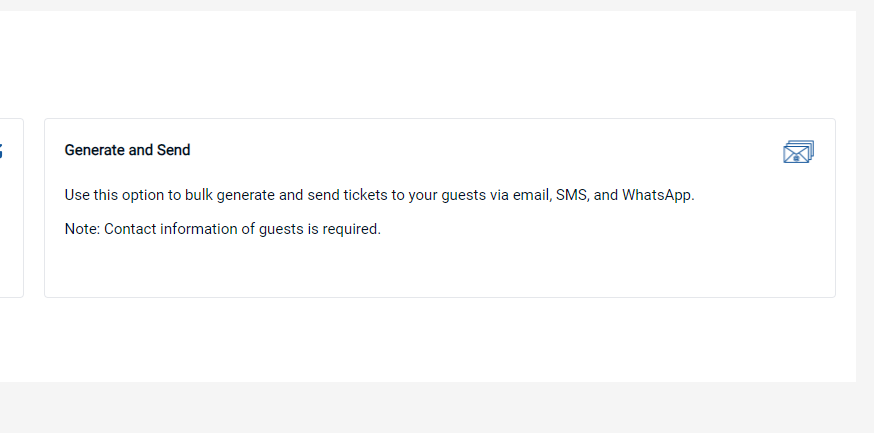
Task: Click the word Note in the card
Action: pos(82,229)
